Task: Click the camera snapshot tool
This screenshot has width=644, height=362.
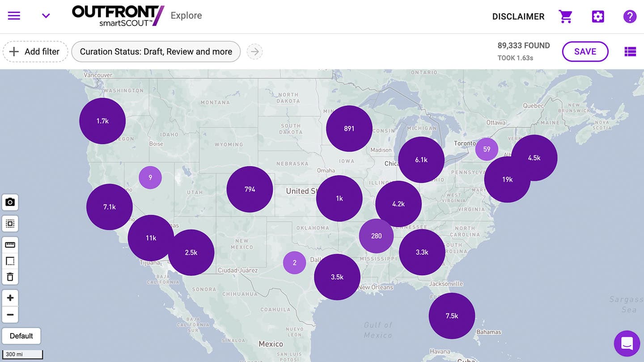Action: pyautogui.click(x=10, y=202)
